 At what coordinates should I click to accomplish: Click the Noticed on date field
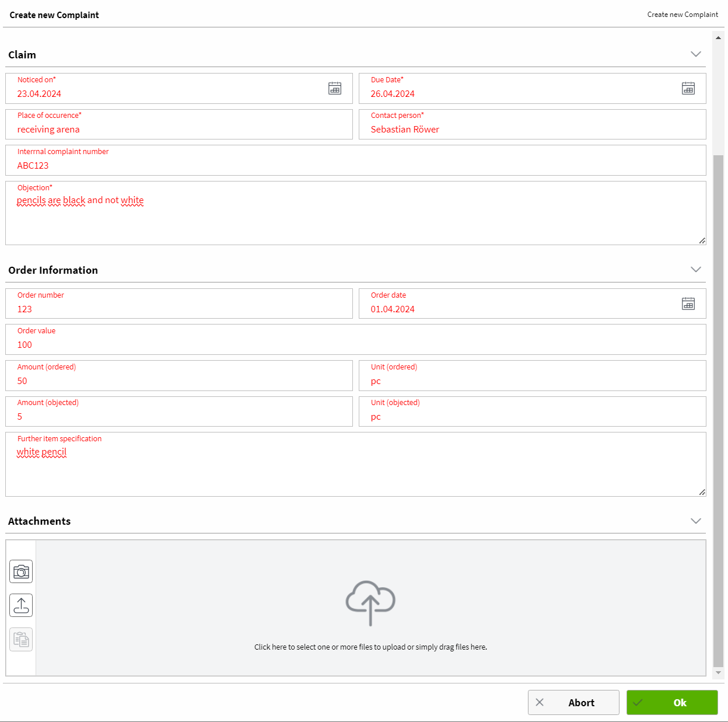(179, 88)
